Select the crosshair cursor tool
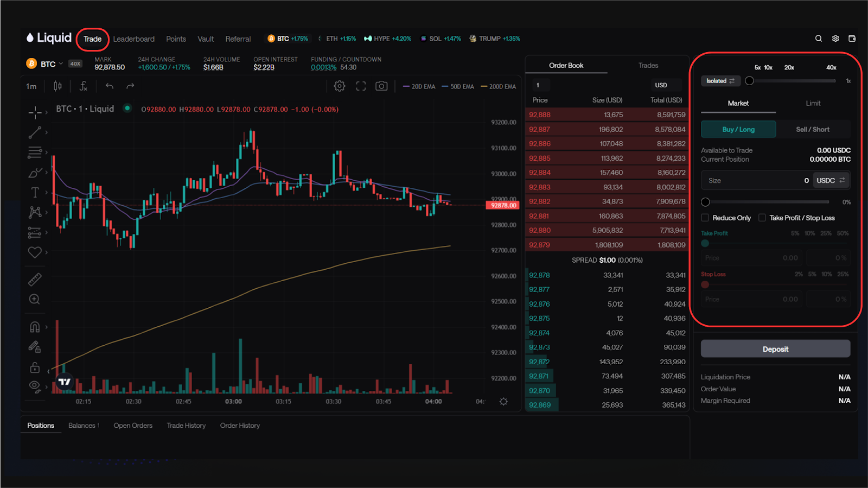868x488 pixels. [x=35, y=112]
